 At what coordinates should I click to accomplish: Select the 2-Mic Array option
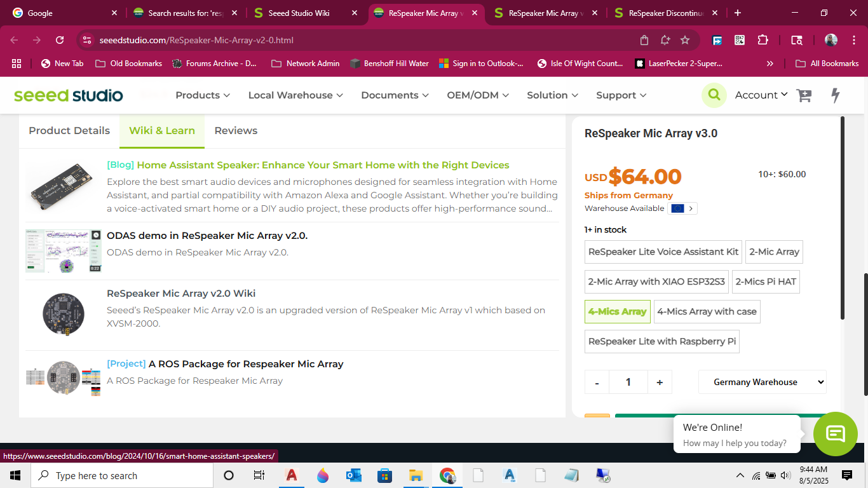coord(774,252)
